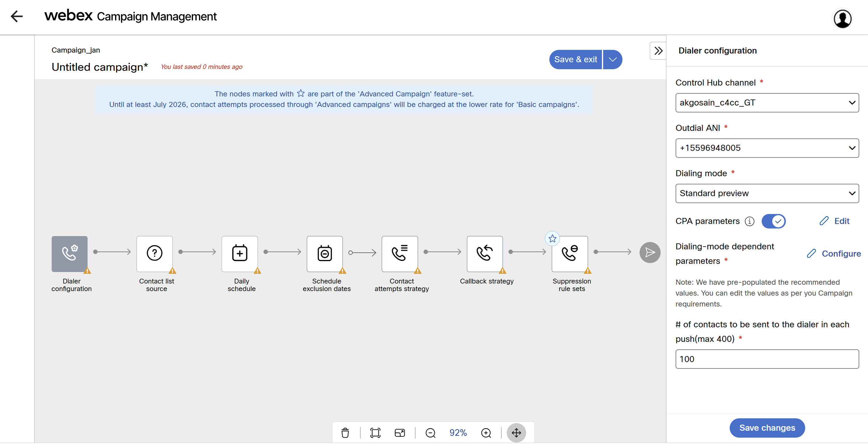The image size is (868, 444).
Task: Click the zoom in magnifier icon
Action: click(486, 433)
